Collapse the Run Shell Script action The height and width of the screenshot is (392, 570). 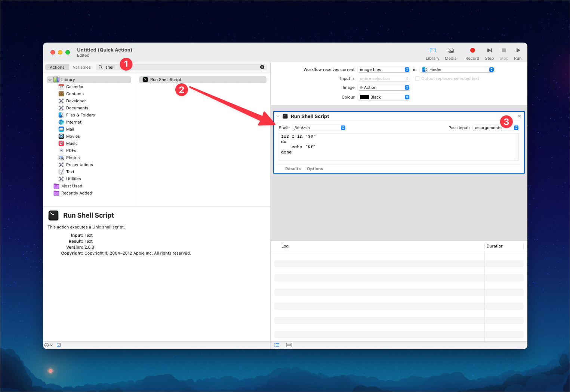(278, 116)
